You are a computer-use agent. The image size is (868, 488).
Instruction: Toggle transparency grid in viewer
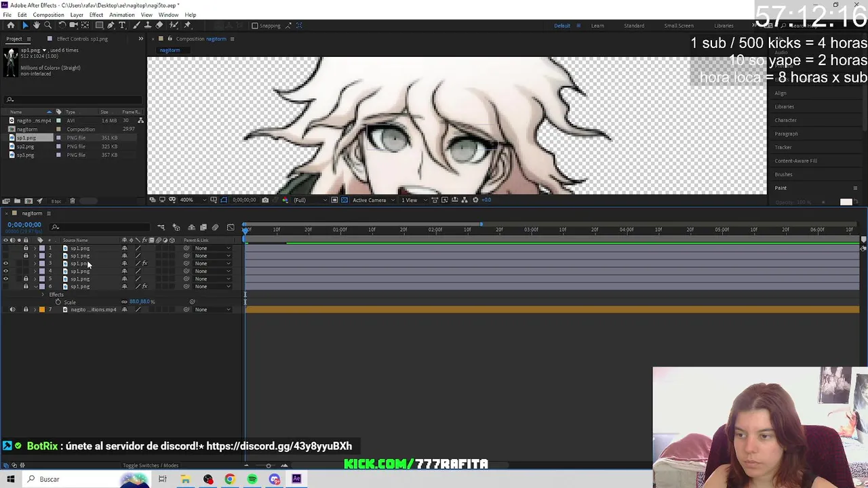(344, 200)
